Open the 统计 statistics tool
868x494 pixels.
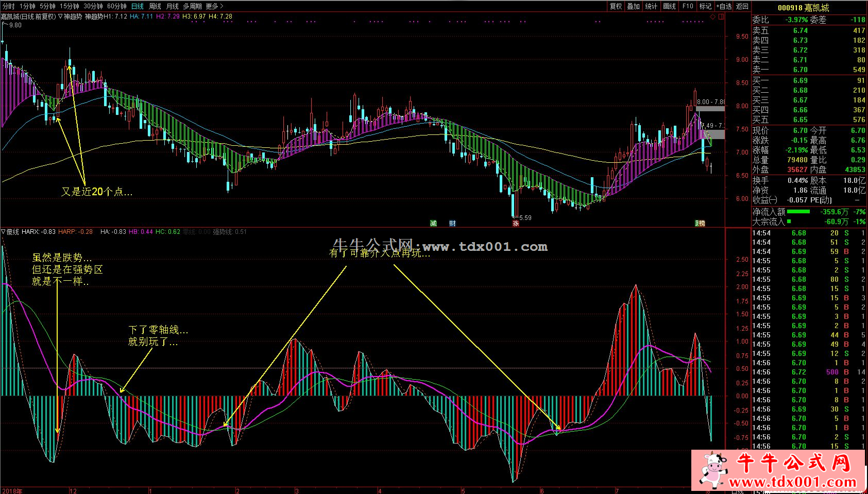652,6
